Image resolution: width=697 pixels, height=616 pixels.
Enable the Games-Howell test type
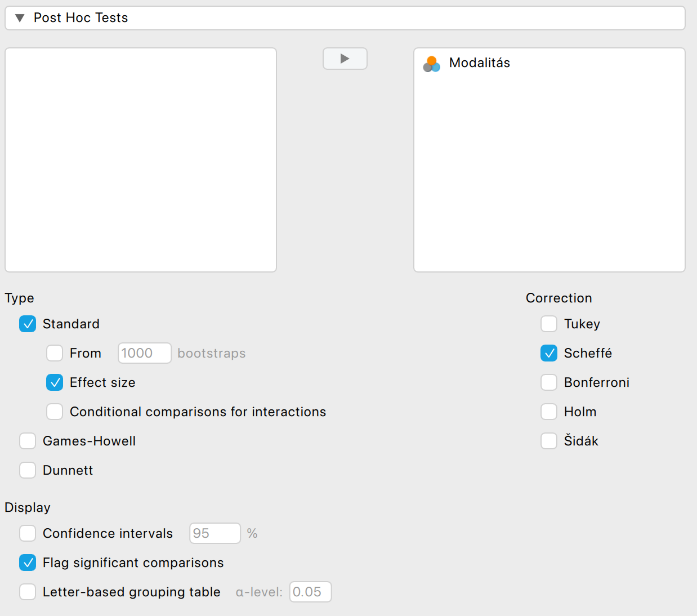28,441
